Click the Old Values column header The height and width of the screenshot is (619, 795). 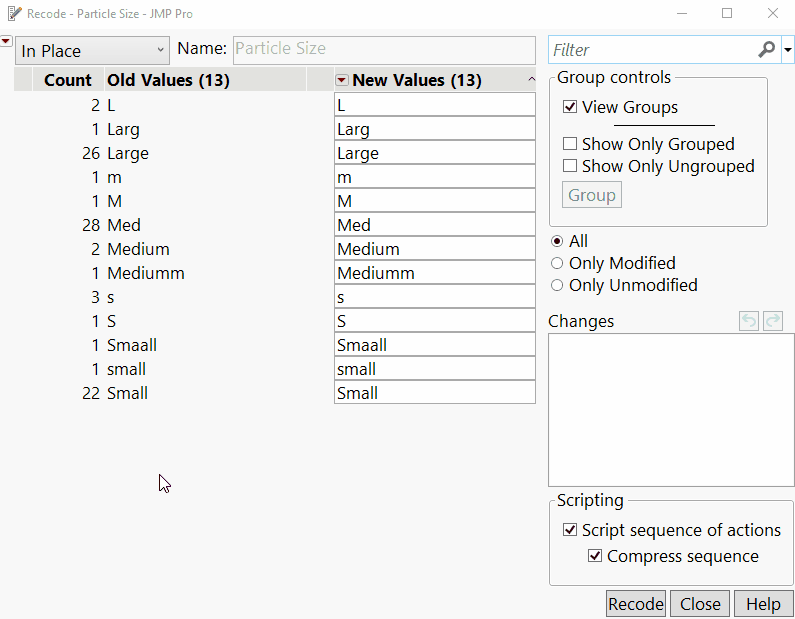(x=168, y=81)
